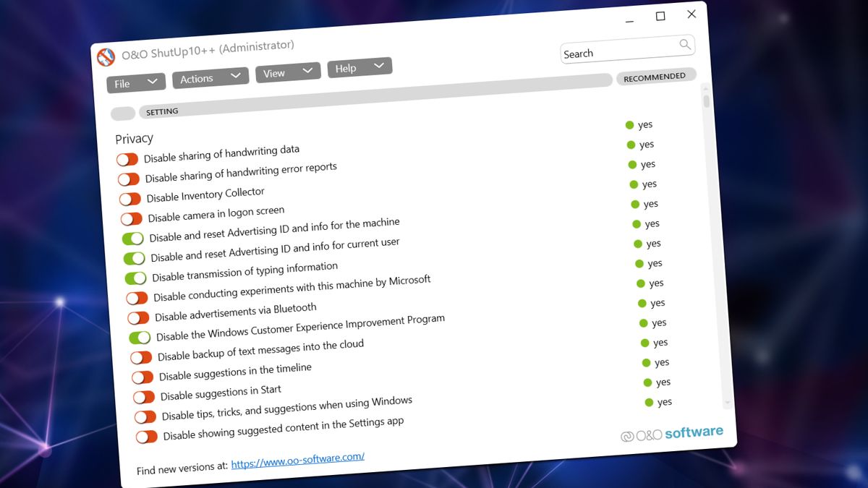This screenshot has width=868, height=488.
Task: Click green recommended dot for handwriting data row
Action: coord(629,125)
